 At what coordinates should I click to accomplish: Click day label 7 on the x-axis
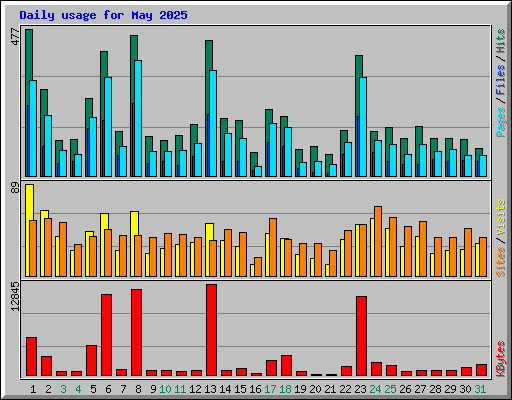pos(123,389)
